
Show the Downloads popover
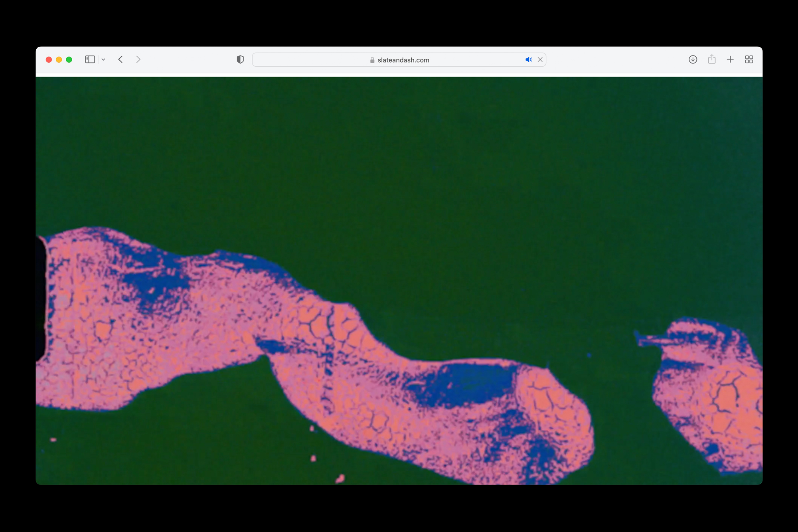tap(693, 59)
